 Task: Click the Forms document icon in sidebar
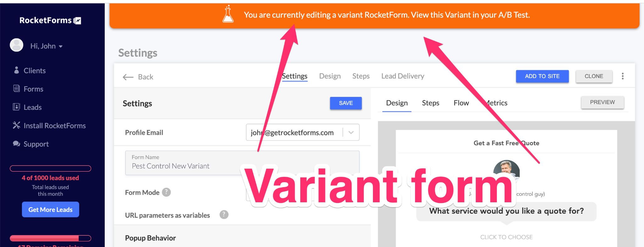(x=16, y=89)
